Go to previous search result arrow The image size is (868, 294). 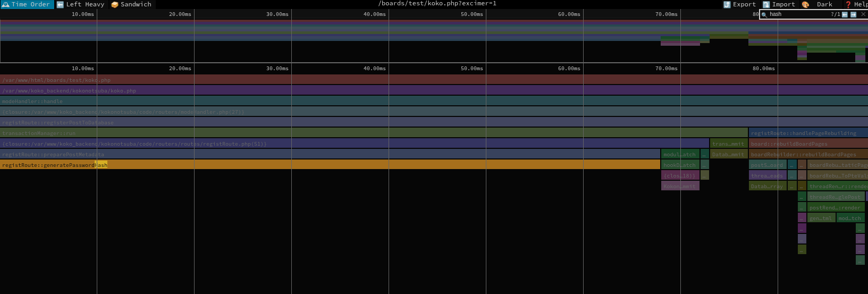pos(845,14)
